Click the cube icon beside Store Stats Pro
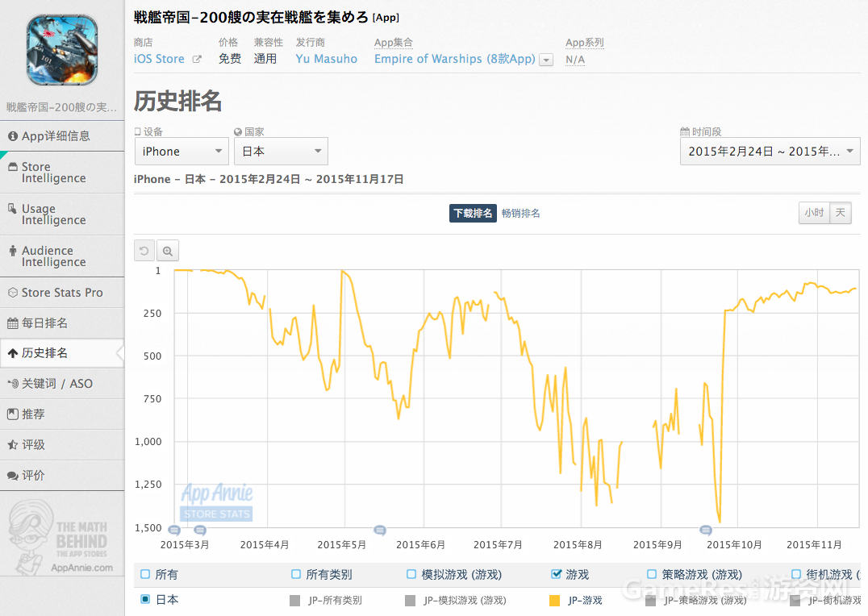This screenshot has height=616, width=868. coord(13,292)
